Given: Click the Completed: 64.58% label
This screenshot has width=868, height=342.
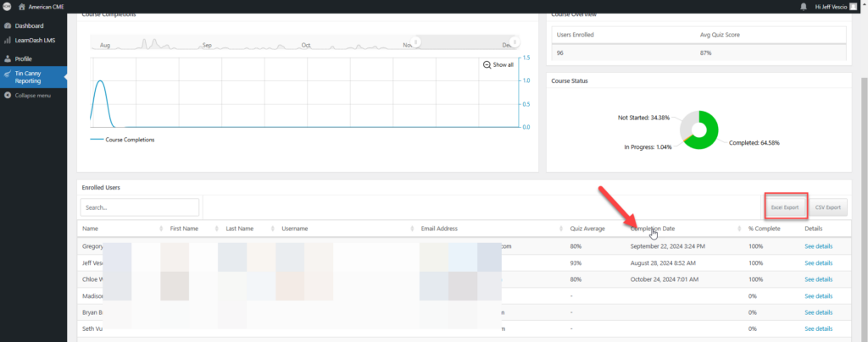Looking at the screenshot, I should [x=754, y=142].
